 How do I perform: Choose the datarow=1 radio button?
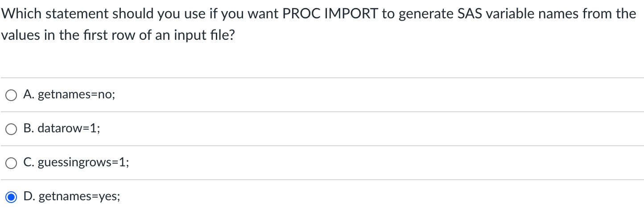pos(12,129)
